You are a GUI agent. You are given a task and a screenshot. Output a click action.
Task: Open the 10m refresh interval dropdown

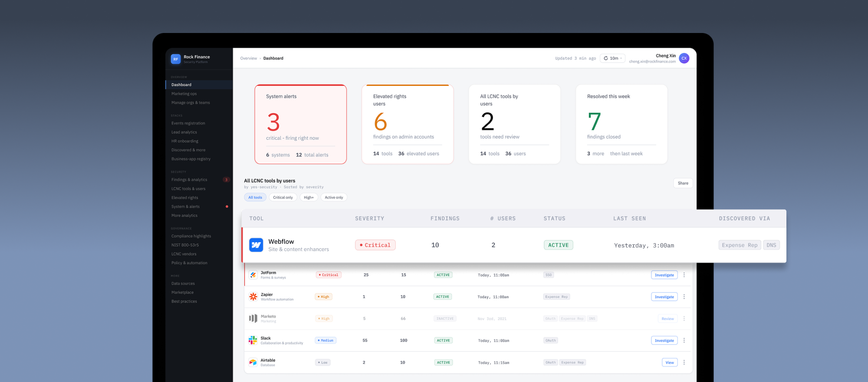pos(613,58)
